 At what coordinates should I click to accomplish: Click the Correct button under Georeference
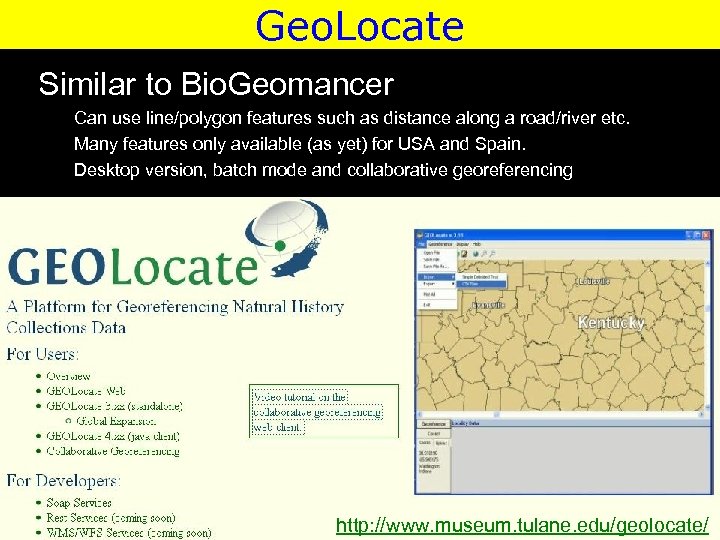[433, 433]
